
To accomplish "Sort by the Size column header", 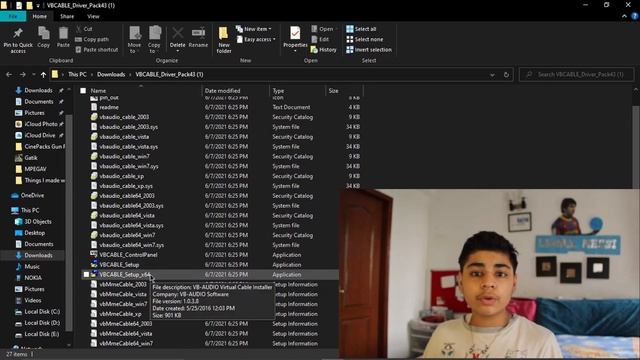I will click(x=333, y=91).
